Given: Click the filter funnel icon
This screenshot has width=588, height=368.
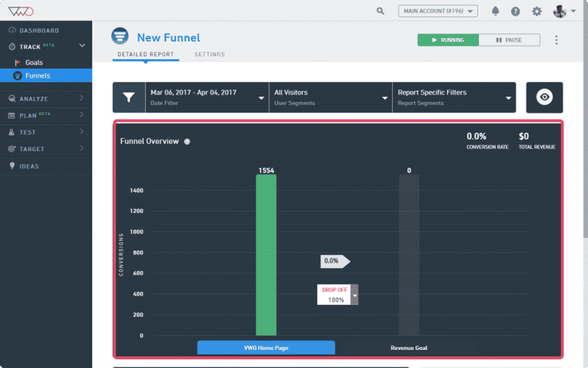Looking at the screenshot, I should 129,98.
